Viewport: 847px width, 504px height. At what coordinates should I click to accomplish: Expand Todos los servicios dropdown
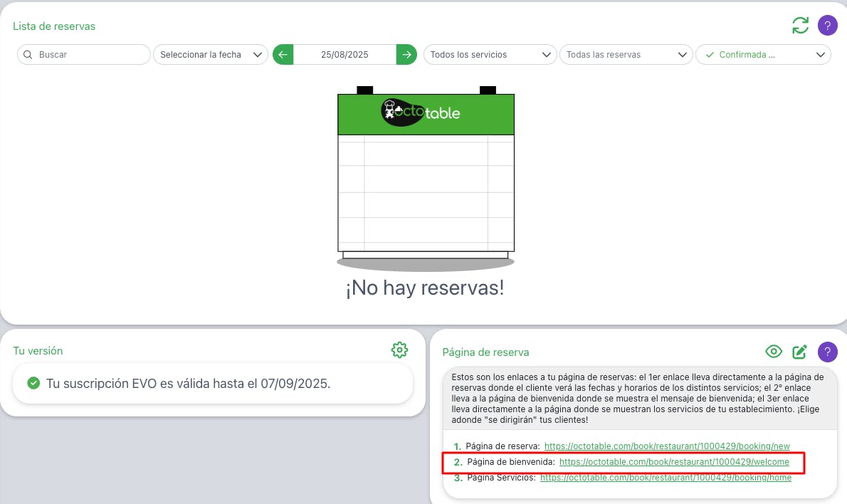pyautogui.click(x=490, y=55)
